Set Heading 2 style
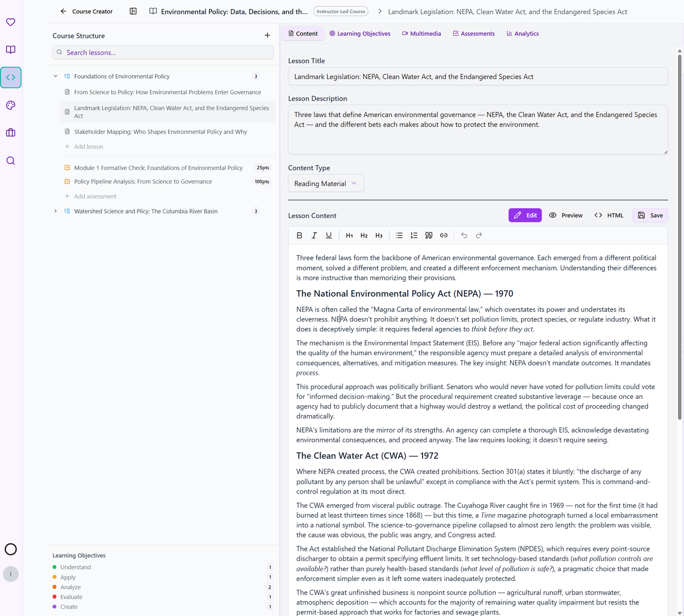Screen dimensions: 684x616 [364, 236]
